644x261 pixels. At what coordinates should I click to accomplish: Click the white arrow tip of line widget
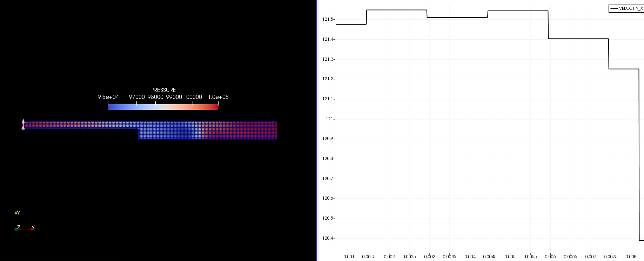tap(23, 120)
